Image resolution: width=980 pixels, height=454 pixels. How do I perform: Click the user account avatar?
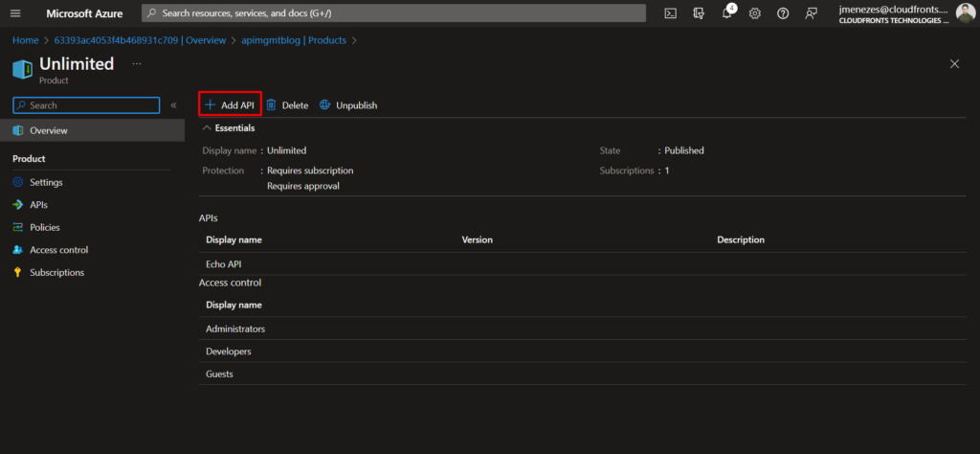pos(965,13)
